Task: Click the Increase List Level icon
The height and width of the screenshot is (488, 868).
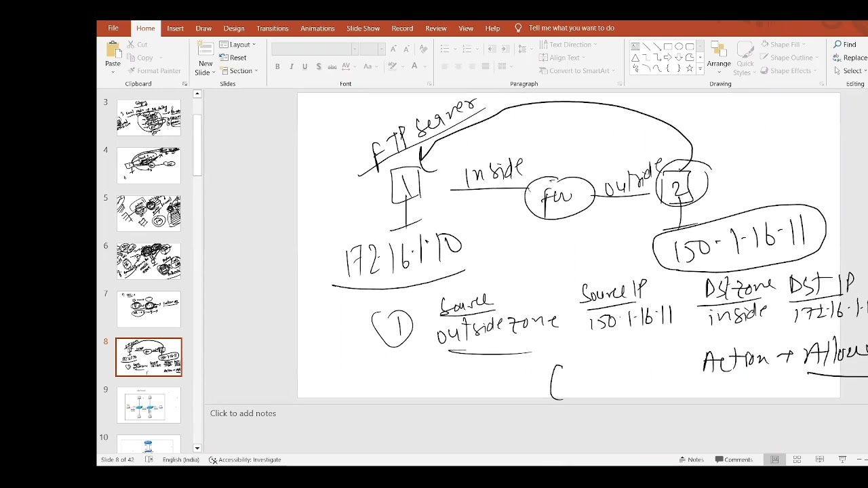Action: (506, 49)
